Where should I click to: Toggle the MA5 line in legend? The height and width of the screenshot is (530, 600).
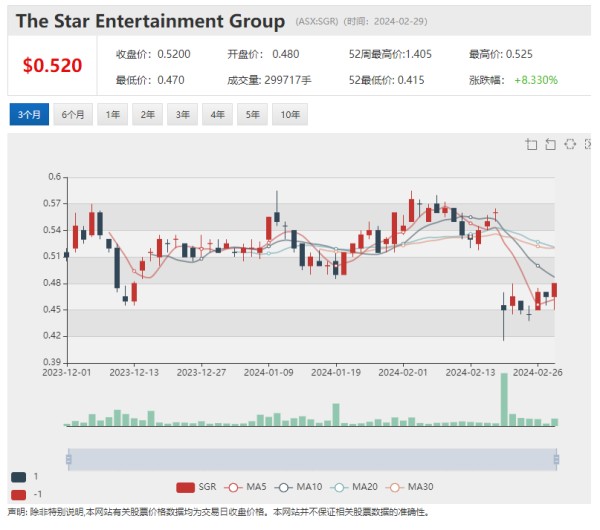[245, 487]
